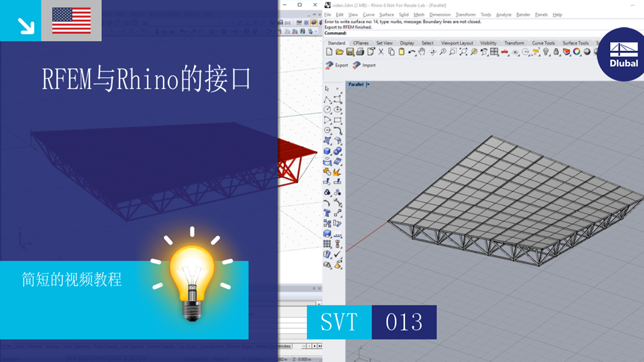Undo the last action with the curved arrow
Viewport: 644px width, 362px height.
point(411,52)
